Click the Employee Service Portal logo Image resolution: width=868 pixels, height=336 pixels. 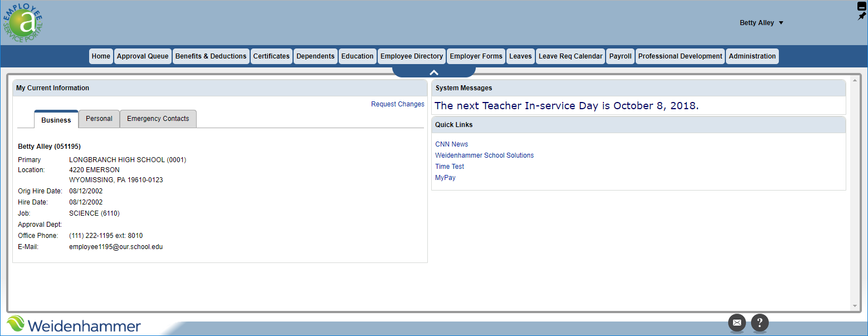(x=23, y=23)
